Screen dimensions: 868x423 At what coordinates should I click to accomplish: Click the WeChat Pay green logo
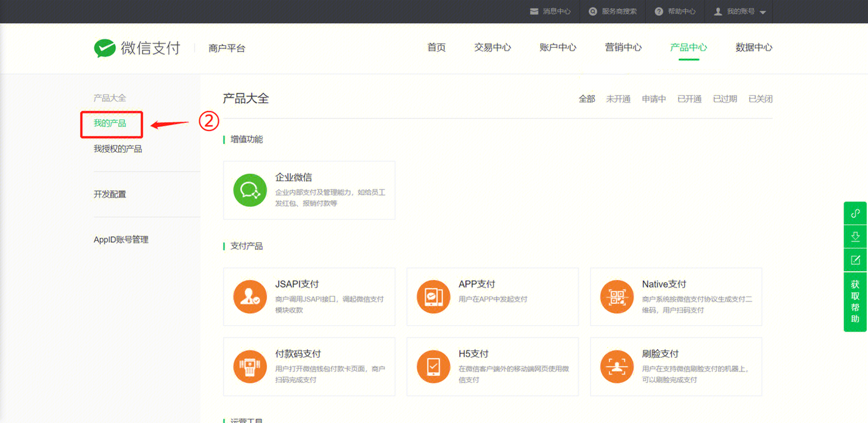click(x=104, y=48)
